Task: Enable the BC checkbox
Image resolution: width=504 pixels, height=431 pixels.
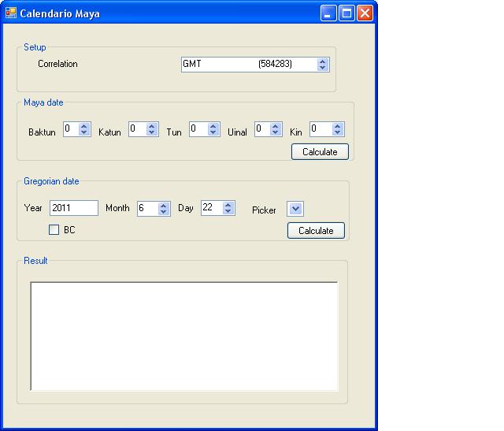Action: [54, 229]
